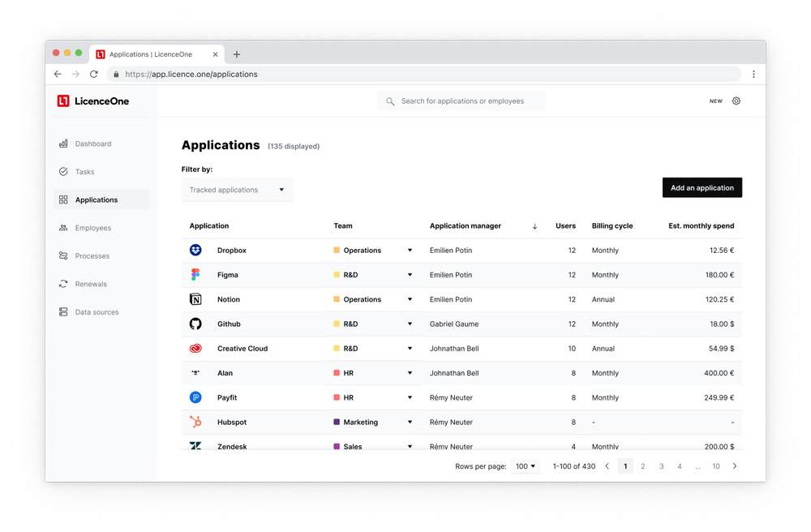This screenshot has height=532, width=811.
Task: Click the orange Operations swatch for Dropbox
Action: 337,251
